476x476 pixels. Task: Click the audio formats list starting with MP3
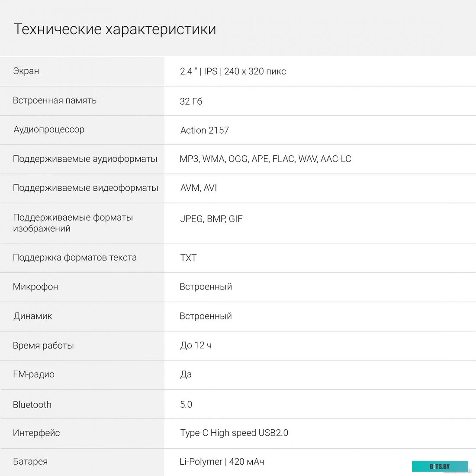click(x=265, y=159)
